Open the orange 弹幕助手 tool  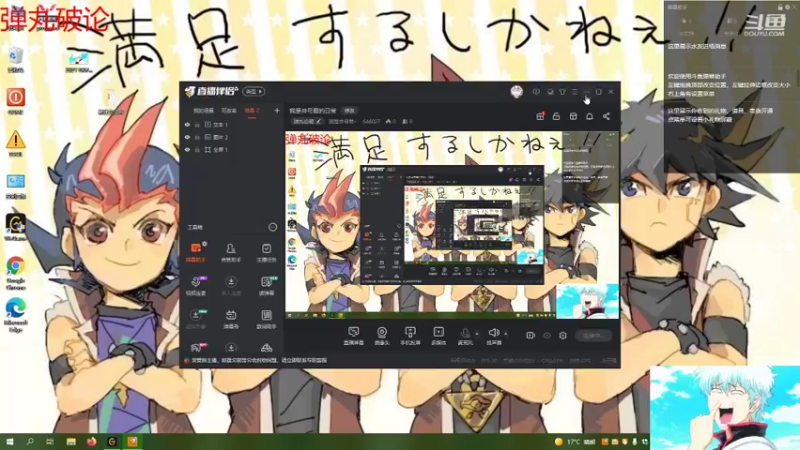coord(196,252)
